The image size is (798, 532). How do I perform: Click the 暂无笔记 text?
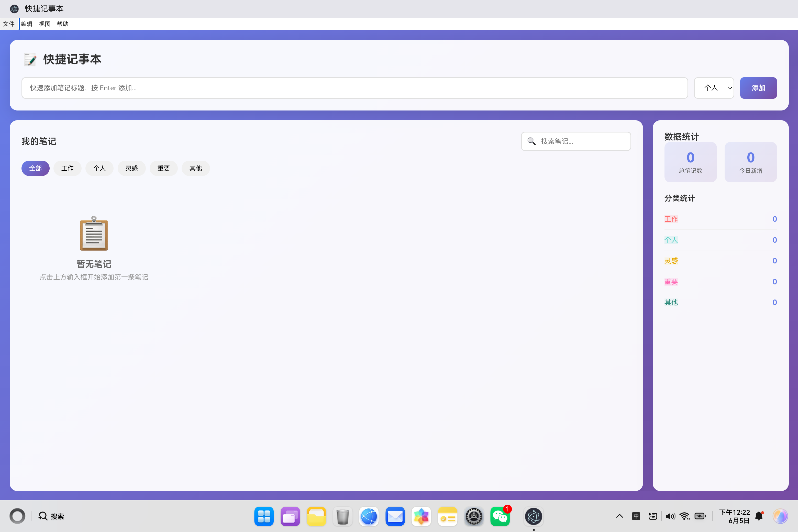pyautogui.click(x=94, y=264)
